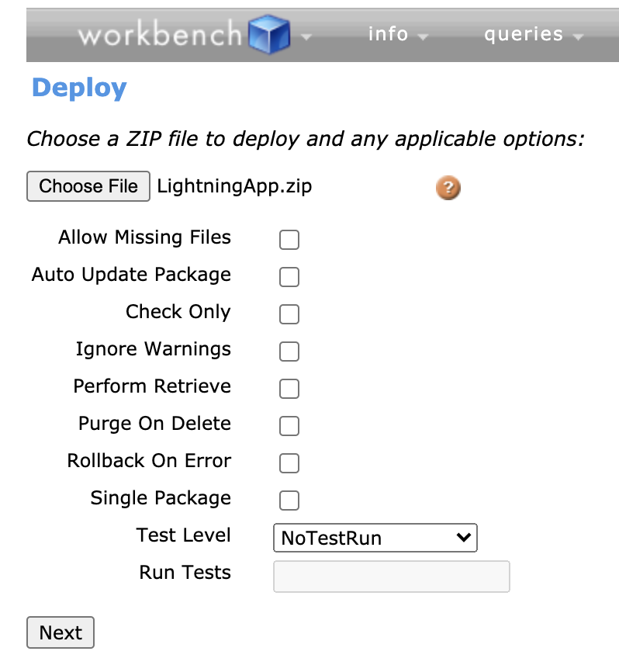Enable the Allow Missing Files checkbox
Image resolution: width=619 pixels, height=672 pixels.
[x=289, y=240]
